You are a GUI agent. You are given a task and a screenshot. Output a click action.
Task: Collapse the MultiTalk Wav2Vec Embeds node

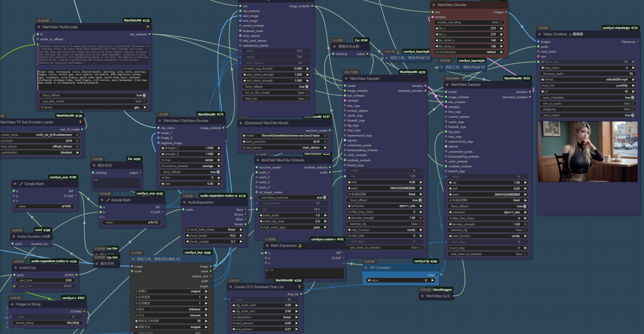point(257,160)
